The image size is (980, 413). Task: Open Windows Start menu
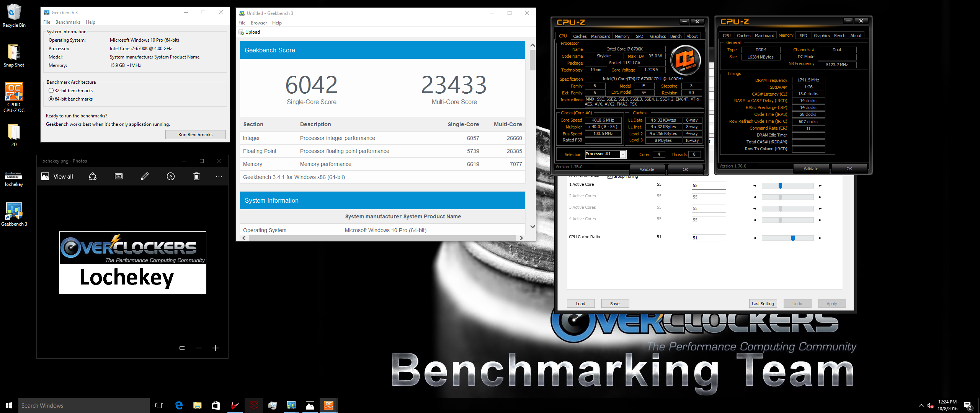click(9, 405)
